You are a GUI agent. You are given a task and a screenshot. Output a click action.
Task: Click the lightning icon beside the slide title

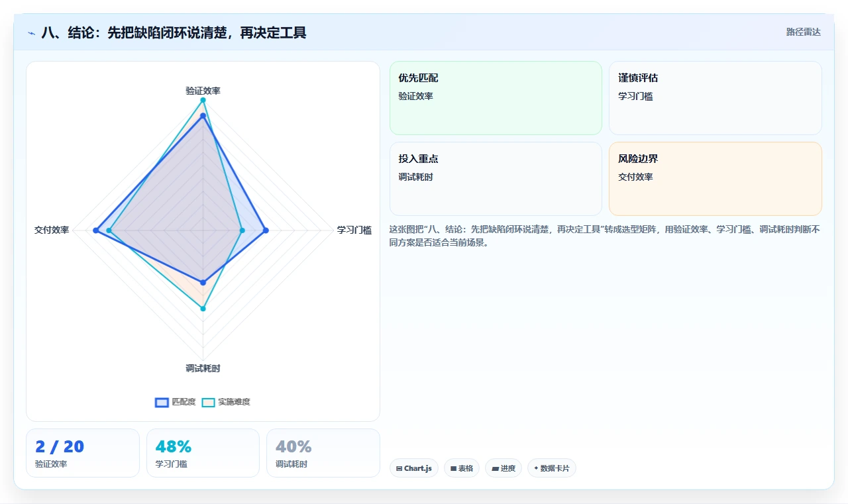[32, 32]
